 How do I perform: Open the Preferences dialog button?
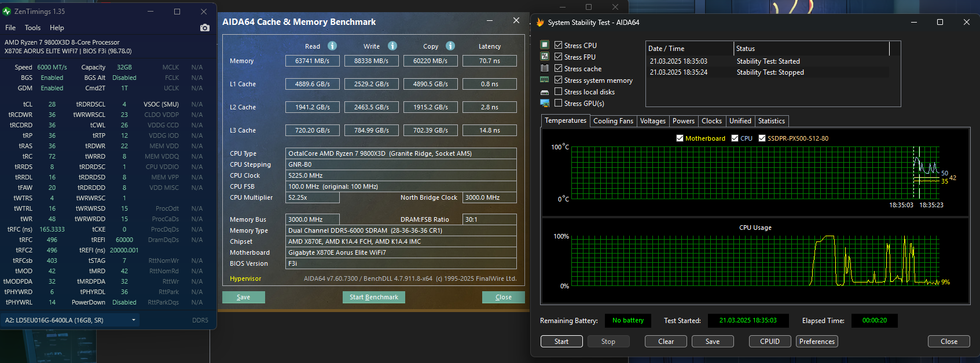coord(817,342)
